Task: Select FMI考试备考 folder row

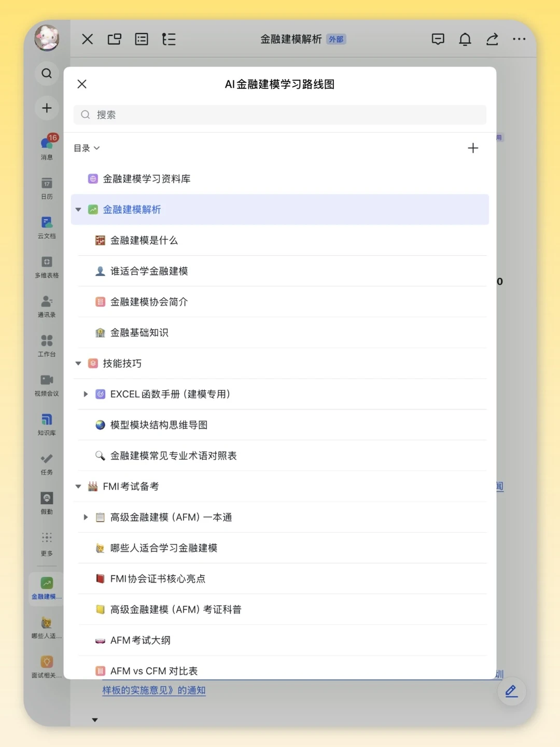Action: point(280,487)
